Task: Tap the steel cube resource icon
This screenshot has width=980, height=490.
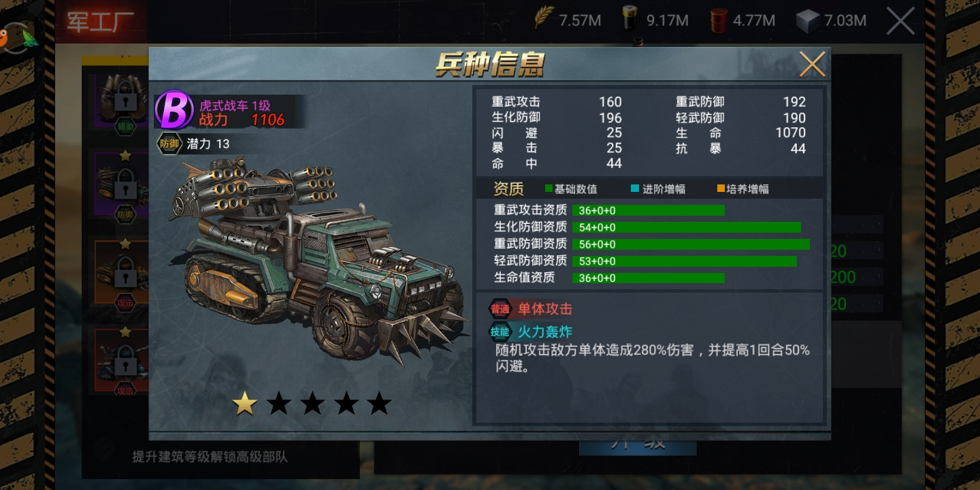Action: tap(807, 21)
